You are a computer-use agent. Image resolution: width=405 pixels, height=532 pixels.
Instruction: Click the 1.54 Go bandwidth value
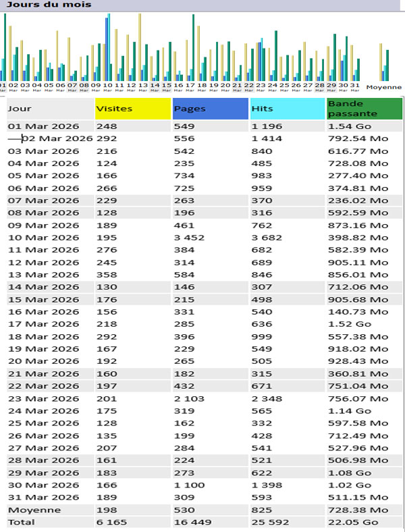click(350, 126)
